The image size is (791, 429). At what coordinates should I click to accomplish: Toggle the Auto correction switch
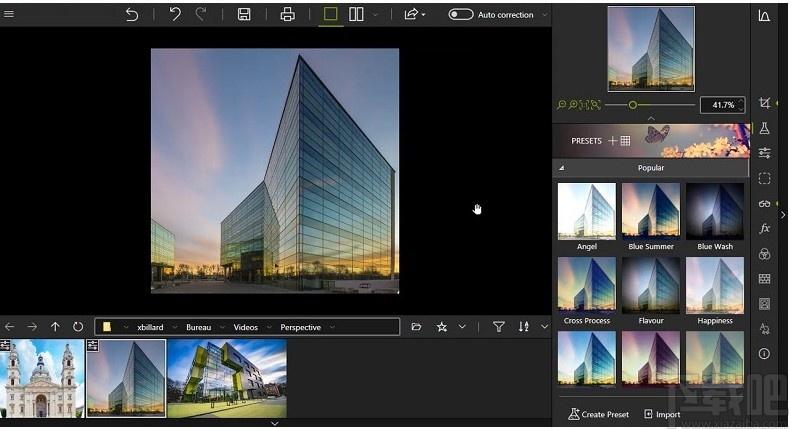[x=460, y=15]
